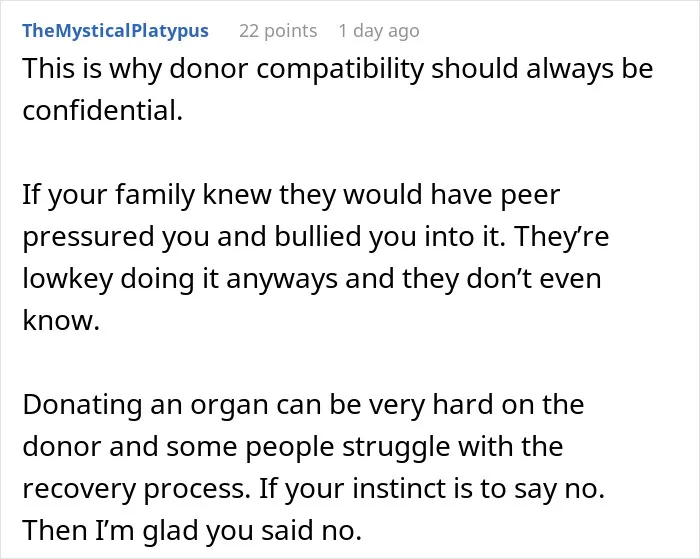Click the word 'They're' in second paragraph

pyautogui.click(x=562, y=236)
